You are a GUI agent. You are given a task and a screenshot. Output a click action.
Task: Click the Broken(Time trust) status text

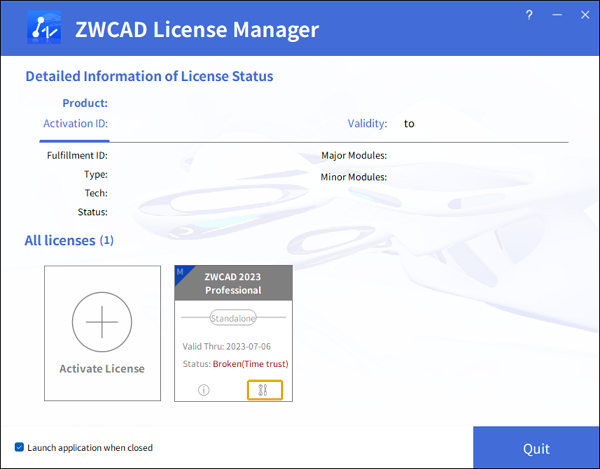click(x=251, y=364)
